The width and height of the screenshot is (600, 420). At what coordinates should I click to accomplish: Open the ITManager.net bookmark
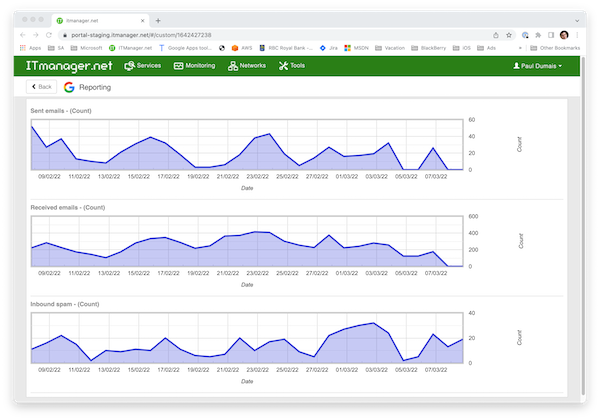tap(130, 48)
